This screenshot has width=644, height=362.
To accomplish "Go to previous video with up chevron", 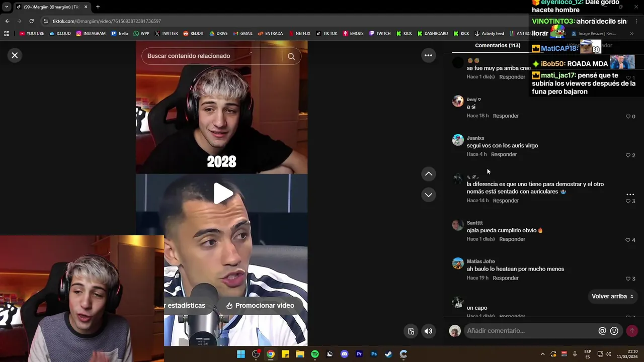I will pyautogui.click(x=429, y=173).
